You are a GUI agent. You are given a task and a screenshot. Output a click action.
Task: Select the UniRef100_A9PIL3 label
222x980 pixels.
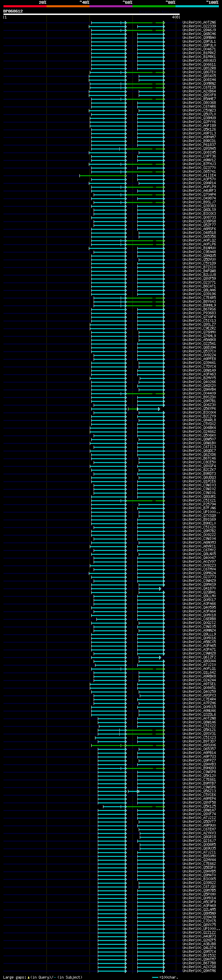(x=199, y=133)
